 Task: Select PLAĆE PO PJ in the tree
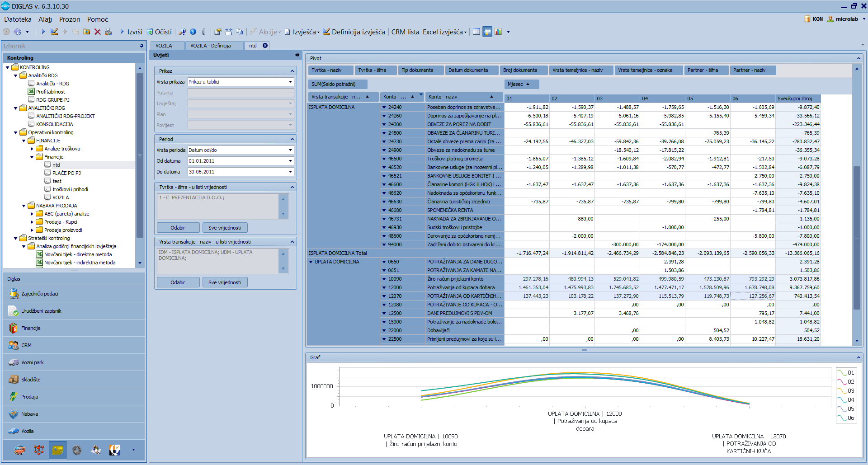point(66,173)
